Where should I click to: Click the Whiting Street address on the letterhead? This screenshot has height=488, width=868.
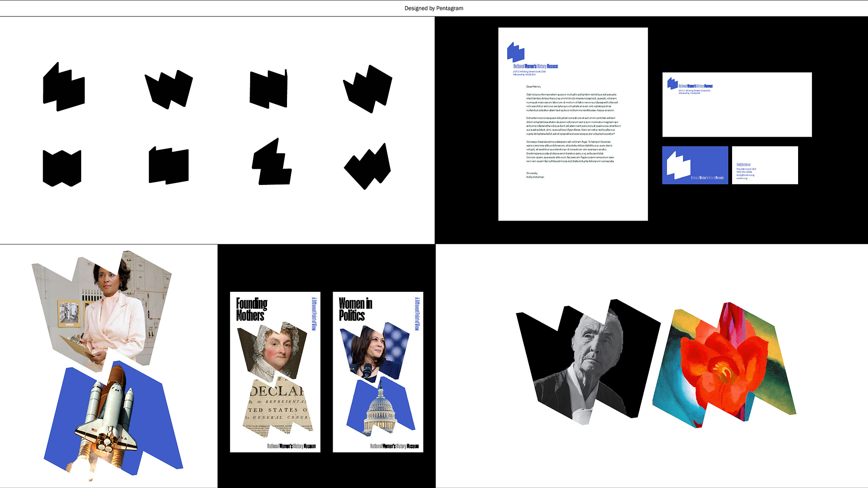[529, 73]
